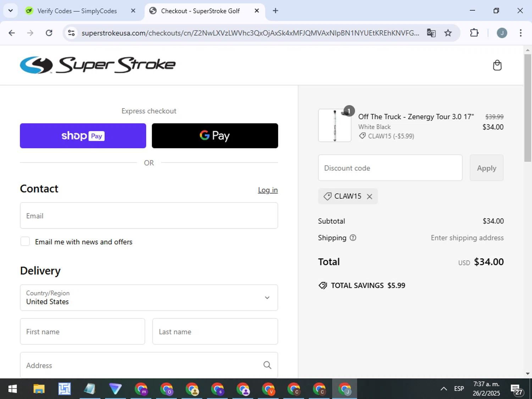Select the Checkout - SuperStroke Golf tab

tap(200, 11)
